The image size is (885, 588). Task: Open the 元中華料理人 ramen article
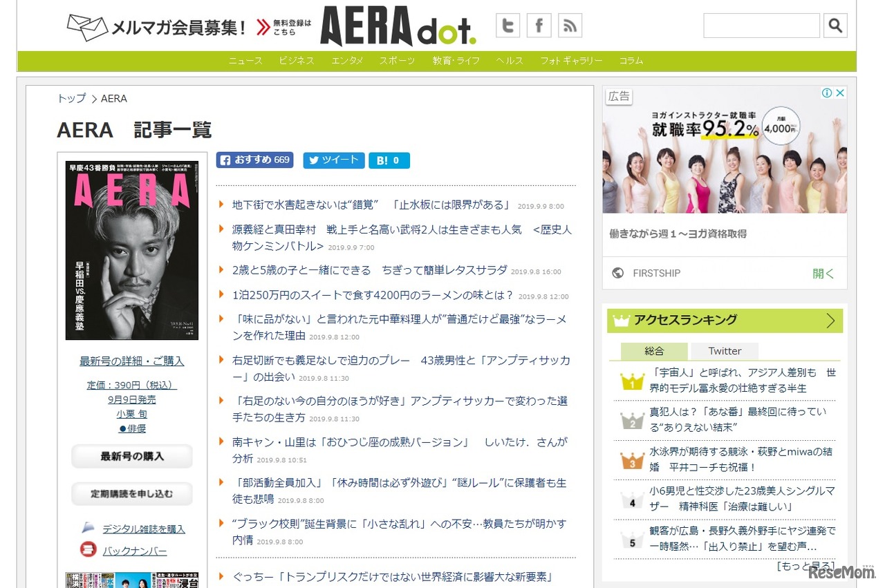pos(400,327)
